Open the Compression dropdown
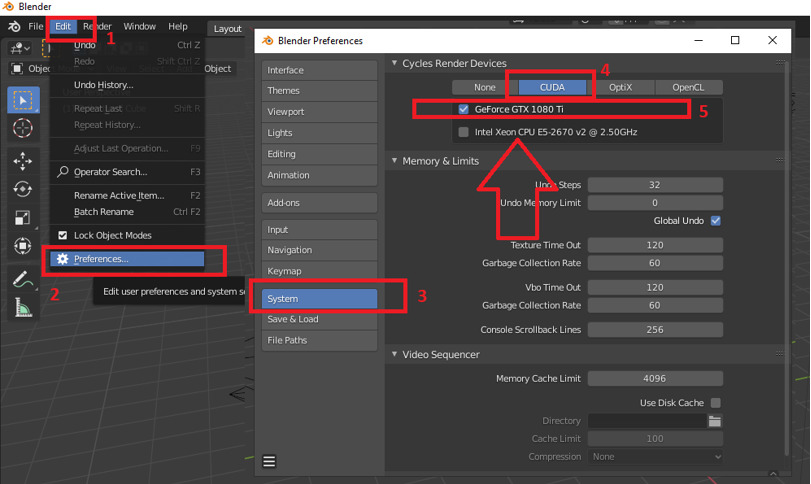 [655, 457]
